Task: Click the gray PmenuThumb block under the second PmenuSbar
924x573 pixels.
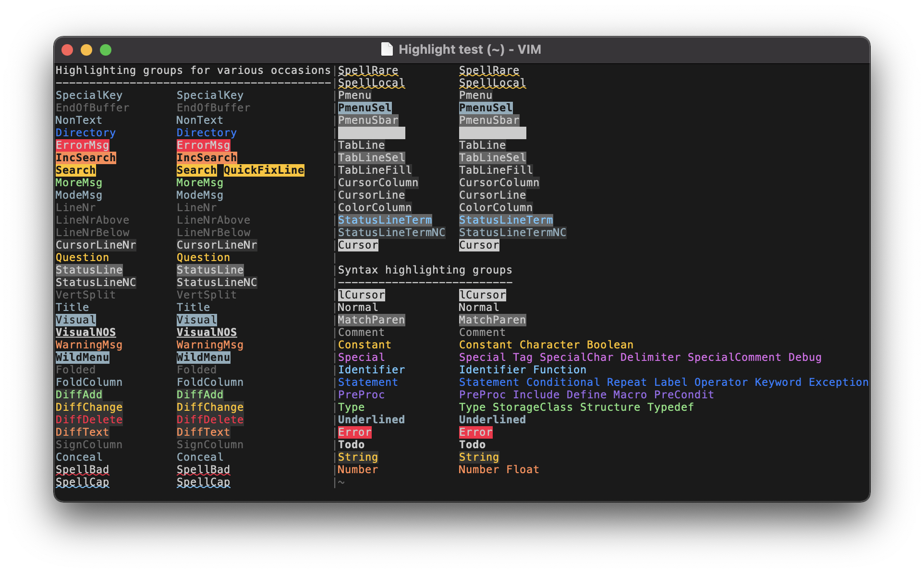Action: (492, 133)
